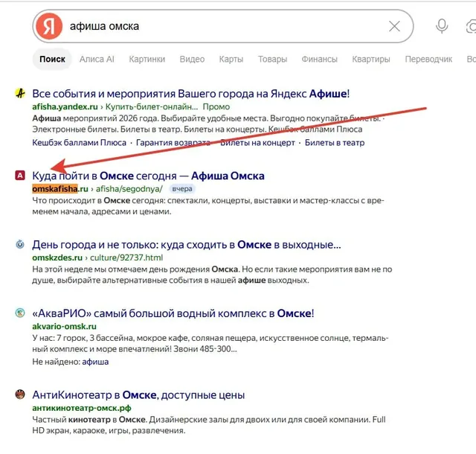Image resolution: width=476 pixels, height=454 pixels.
Task: Click the антикинотеатр-омск.рф domain link
Action: point(82,408)
